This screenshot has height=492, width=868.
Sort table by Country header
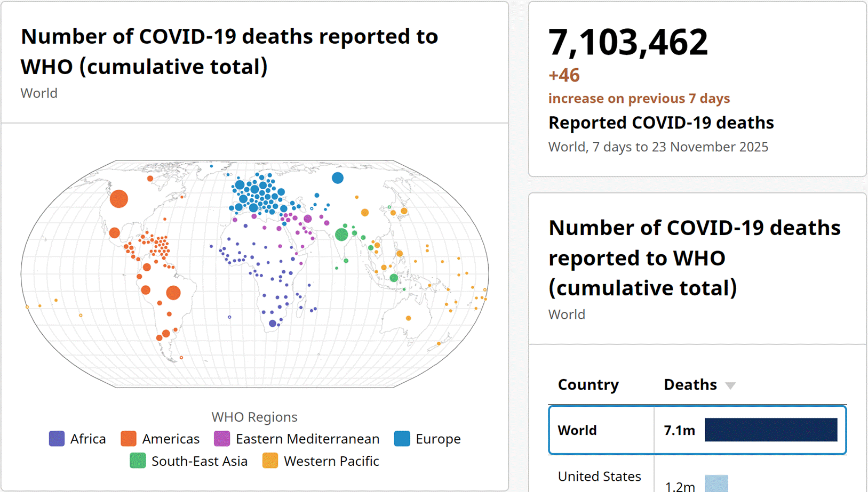(x=588, y=385)
